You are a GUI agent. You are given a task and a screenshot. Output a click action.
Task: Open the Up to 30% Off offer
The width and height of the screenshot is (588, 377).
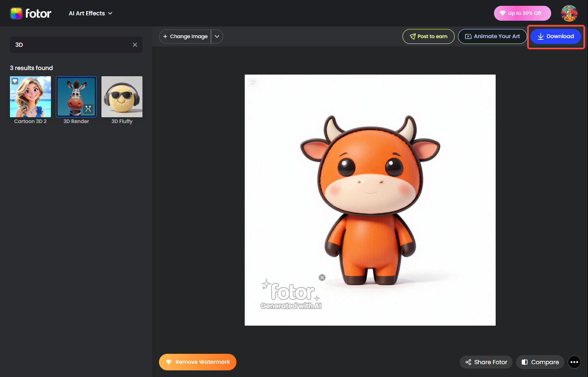(522, 13)
